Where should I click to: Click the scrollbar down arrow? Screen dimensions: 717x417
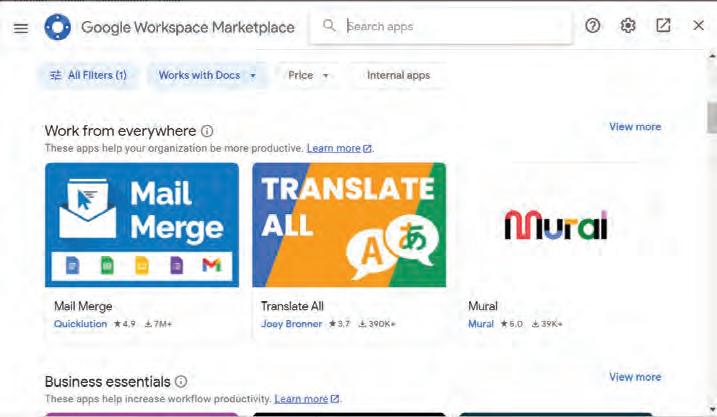pyautogui.click(x=712, y=410)
